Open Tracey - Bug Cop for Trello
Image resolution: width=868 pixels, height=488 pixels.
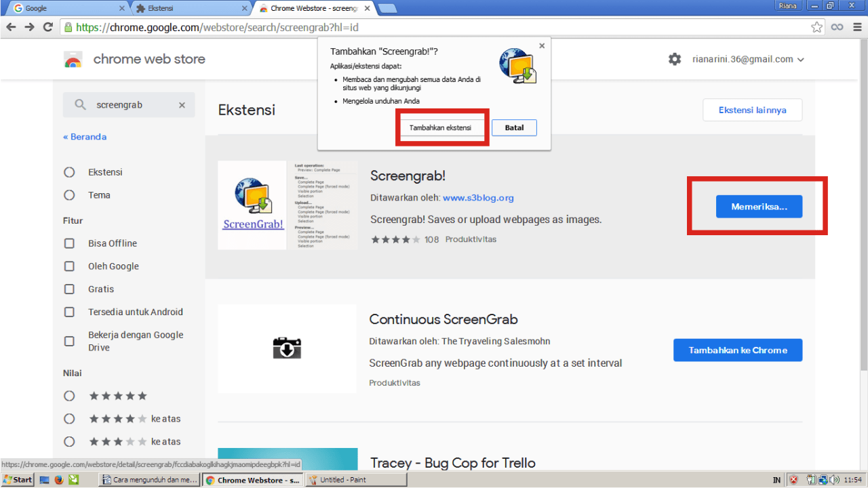tap(453, 463)
